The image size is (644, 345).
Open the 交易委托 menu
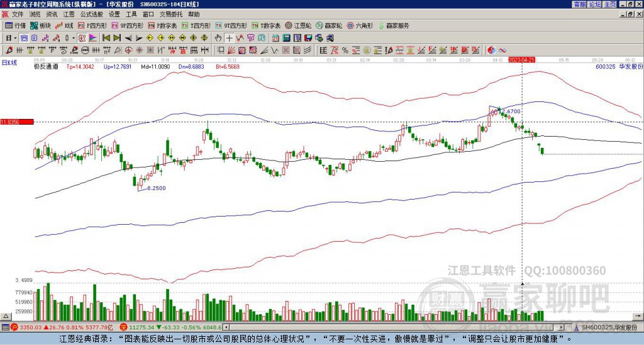click(171, 14)
